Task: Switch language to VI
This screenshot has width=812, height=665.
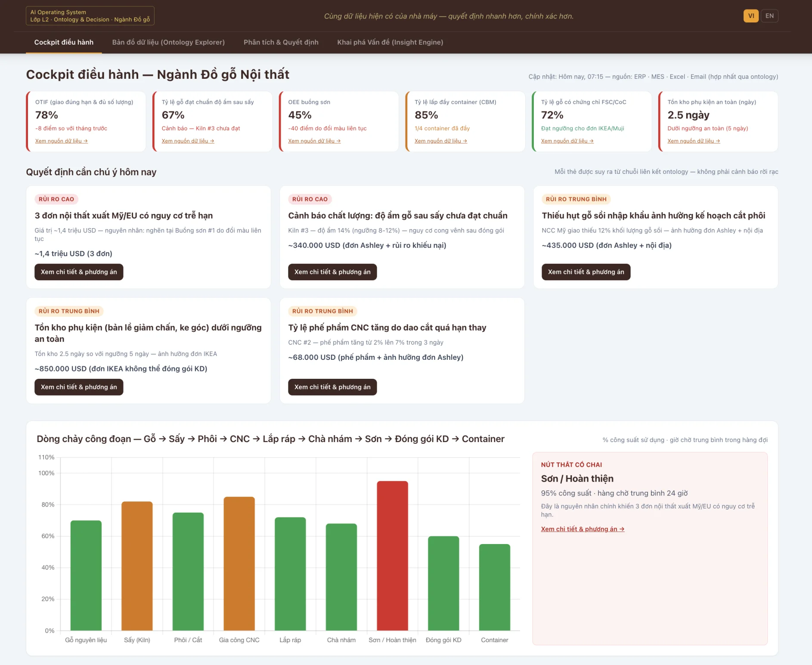Action: click(x=751, y=16)
